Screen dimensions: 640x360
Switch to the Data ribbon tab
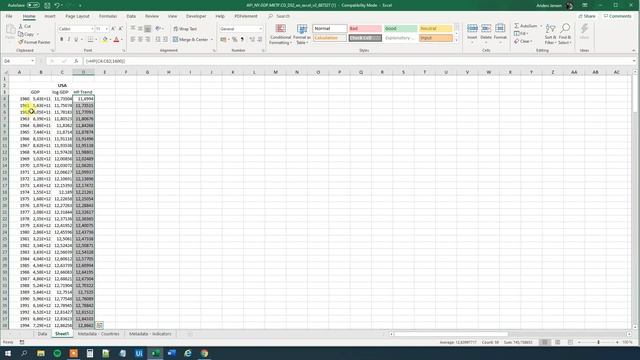pyautogui.click(x=131, y=16)
